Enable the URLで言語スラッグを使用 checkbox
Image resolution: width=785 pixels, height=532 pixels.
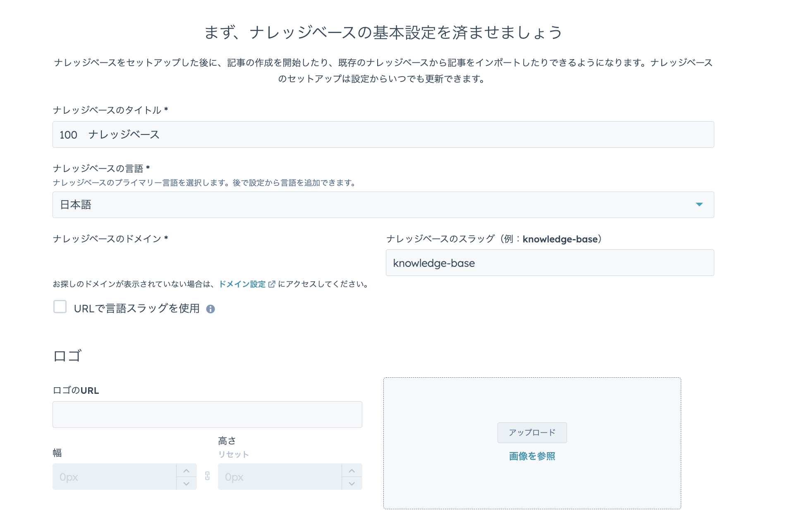60,307
